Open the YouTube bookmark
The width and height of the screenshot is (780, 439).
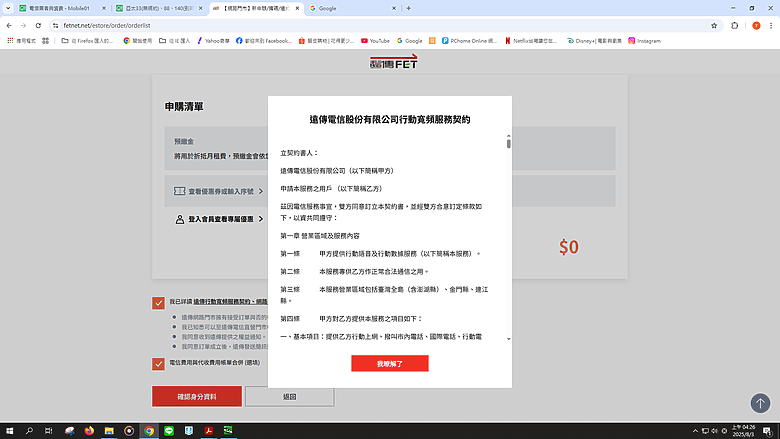coord(375,41)
